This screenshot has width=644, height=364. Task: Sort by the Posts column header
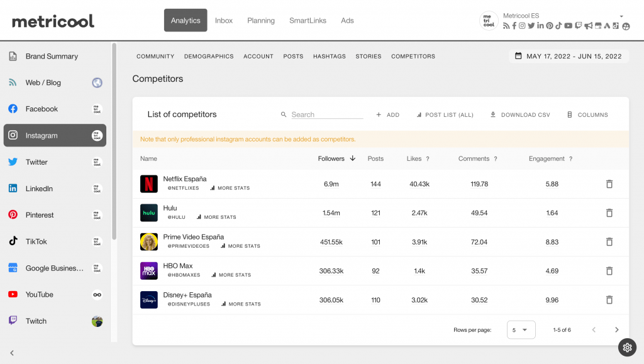(375, 159)
